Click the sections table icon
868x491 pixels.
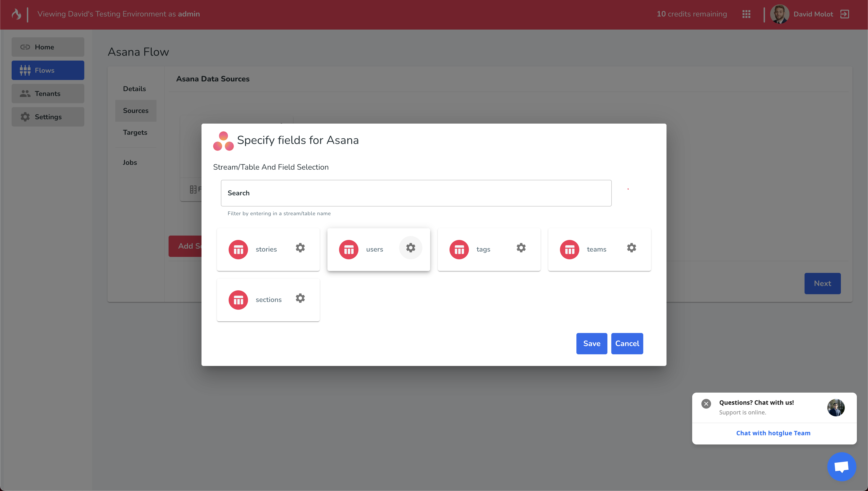click(238, 300)
